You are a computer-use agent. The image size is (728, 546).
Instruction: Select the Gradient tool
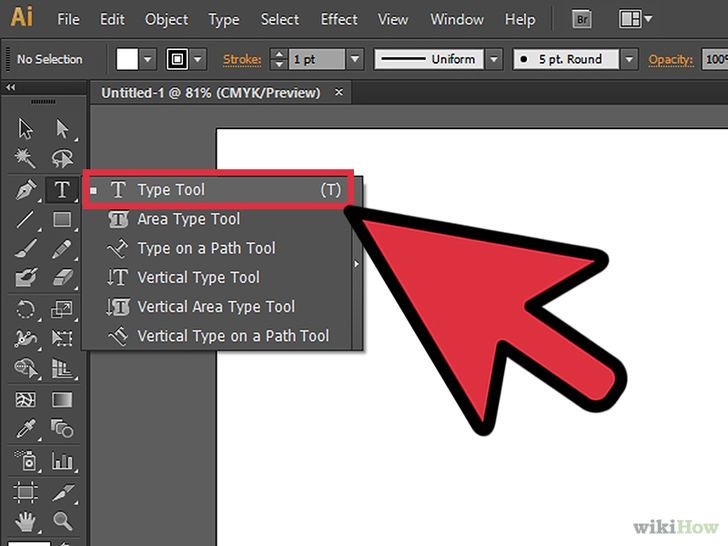coord(62,400)
